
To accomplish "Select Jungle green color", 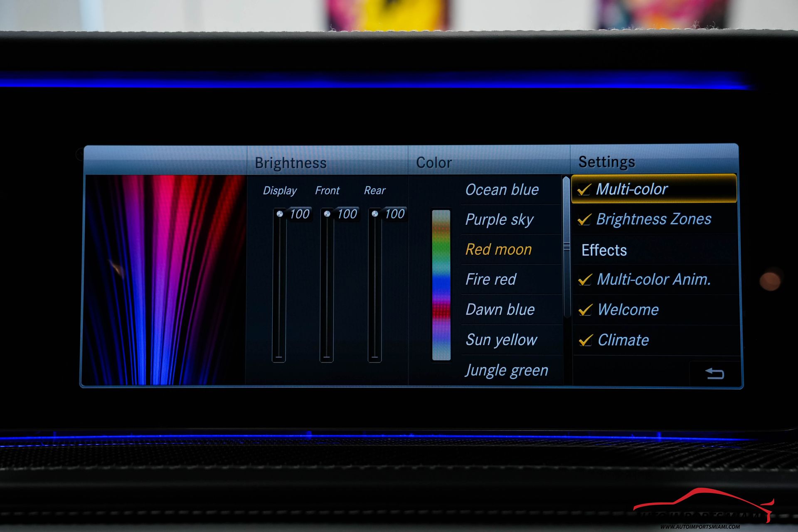I will coord(506,370).
